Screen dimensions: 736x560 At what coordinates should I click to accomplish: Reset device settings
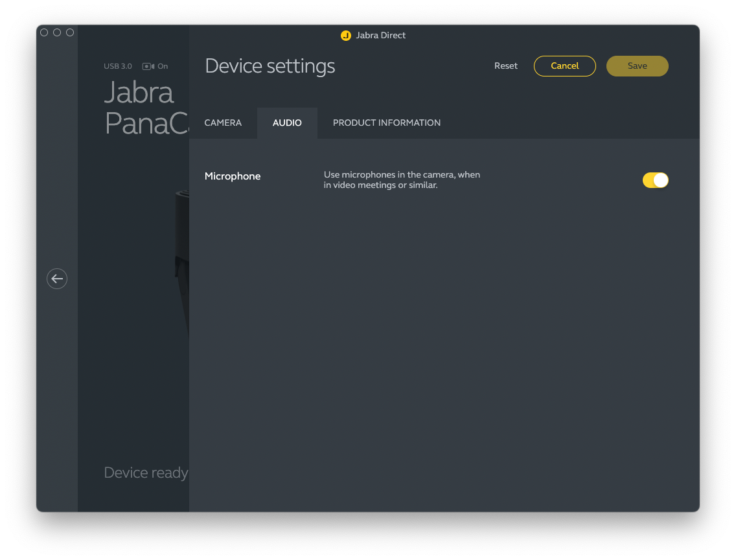click(x=505, y=65)
